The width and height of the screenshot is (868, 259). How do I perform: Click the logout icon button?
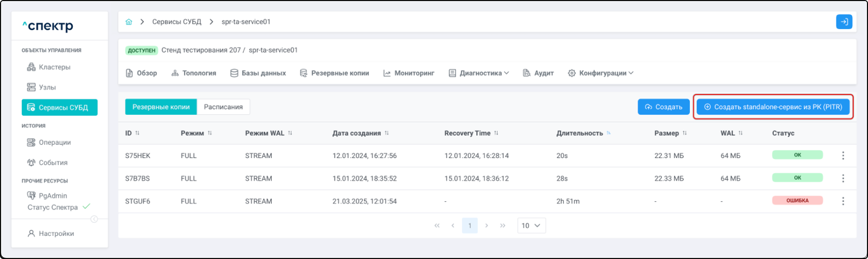(844, 22)
